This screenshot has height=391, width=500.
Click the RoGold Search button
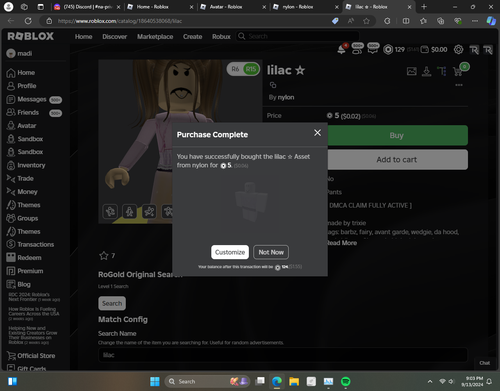click(x=112, y=303)
